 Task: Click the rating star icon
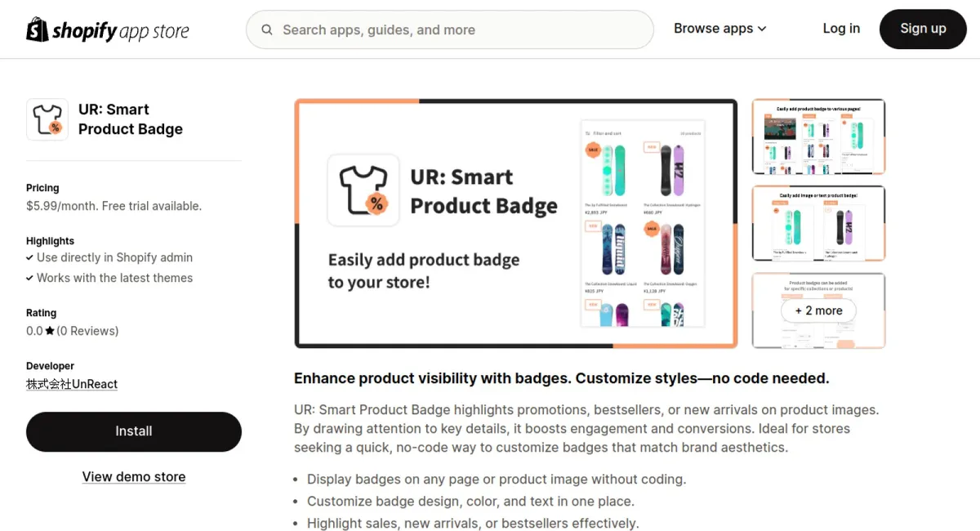[50, 331]
